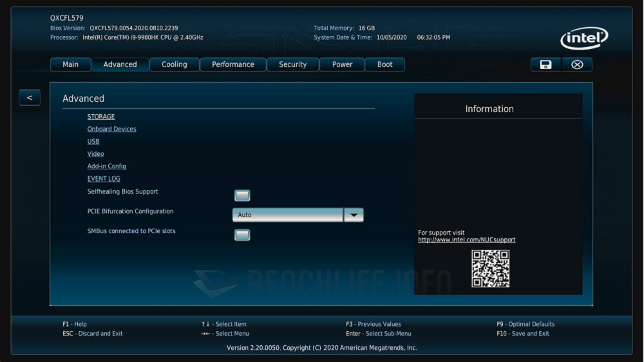Toggle Selfhealing Bios Support checkbox
Image resolution: width=644 pixels, height=362 pixels.
[x=242, y=196]
